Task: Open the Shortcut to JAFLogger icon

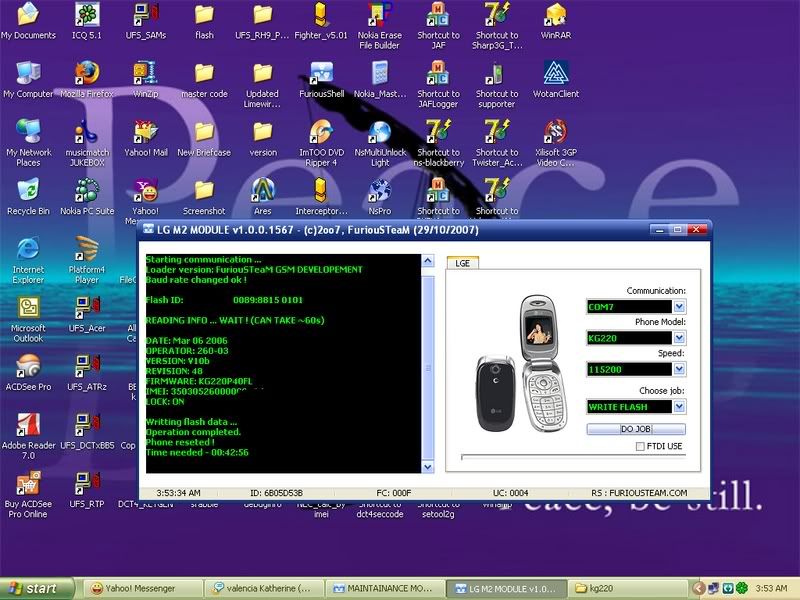Action: (438, 84)
